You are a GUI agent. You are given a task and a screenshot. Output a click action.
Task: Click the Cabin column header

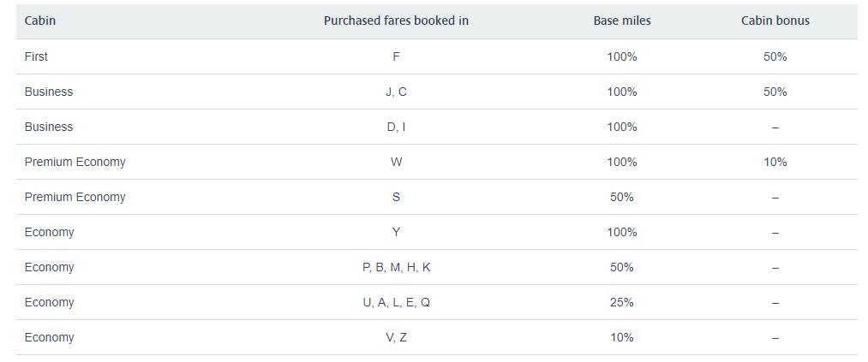pyautogui.click(x=40, y=21)
